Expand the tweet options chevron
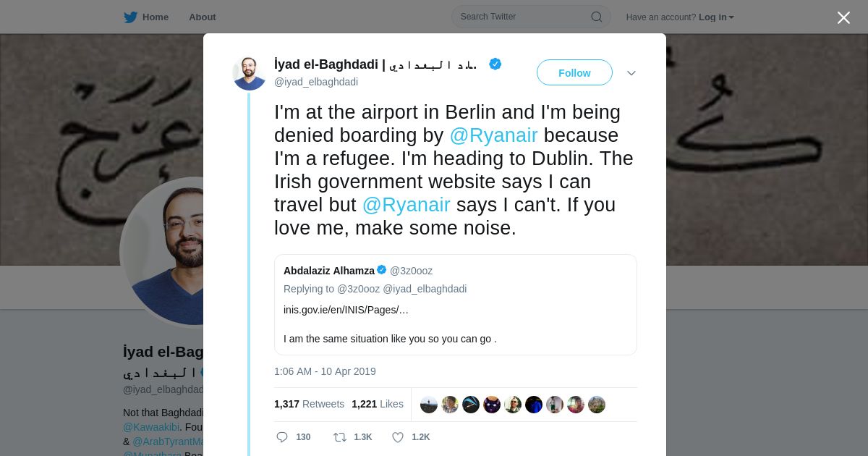The width and height of the screenshot is (868, 456). point(631,73)
